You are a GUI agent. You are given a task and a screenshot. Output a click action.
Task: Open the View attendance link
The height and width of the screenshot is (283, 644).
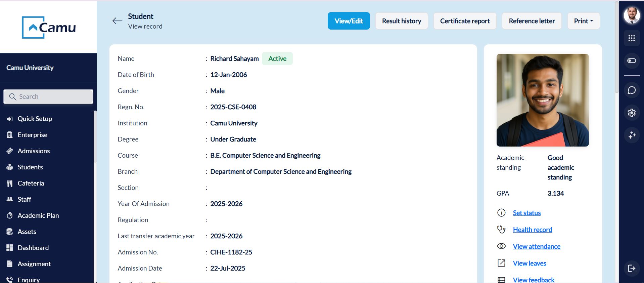536,246
